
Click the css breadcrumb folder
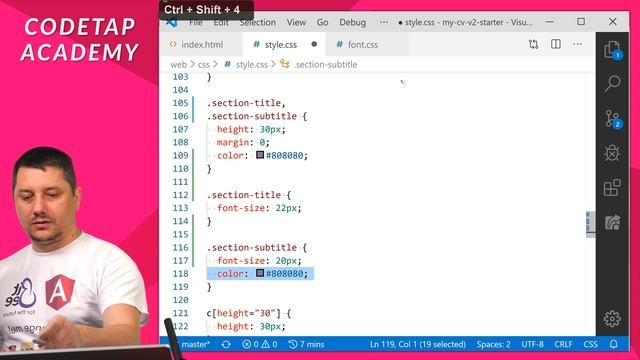point(204,64)
